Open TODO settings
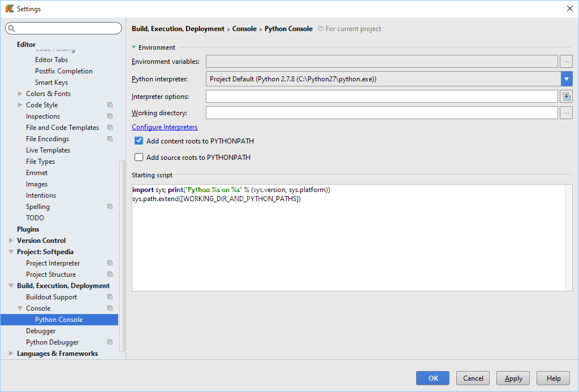 pyautogui.click(x=34, y=218)
